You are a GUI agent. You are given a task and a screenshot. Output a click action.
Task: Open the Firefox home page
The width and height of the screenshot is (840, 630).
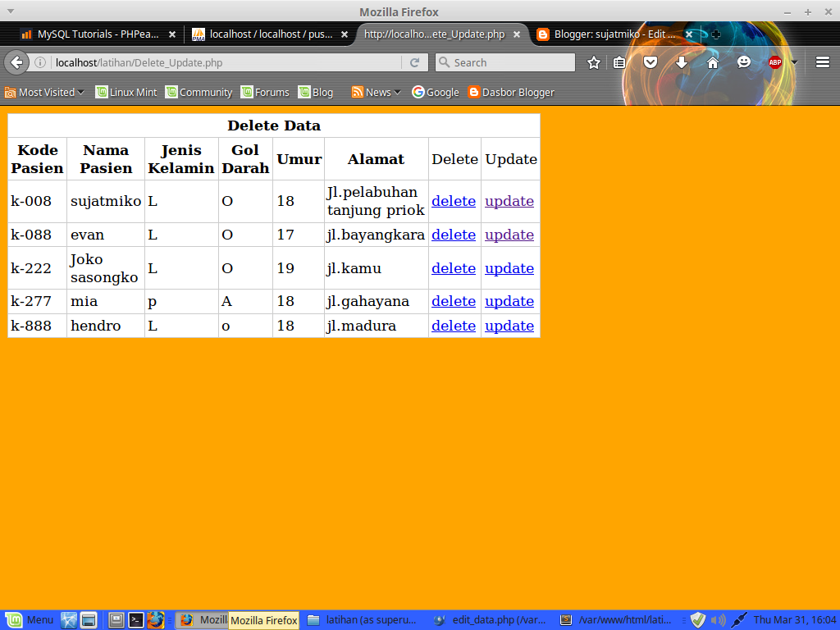(x=713, y=62)
